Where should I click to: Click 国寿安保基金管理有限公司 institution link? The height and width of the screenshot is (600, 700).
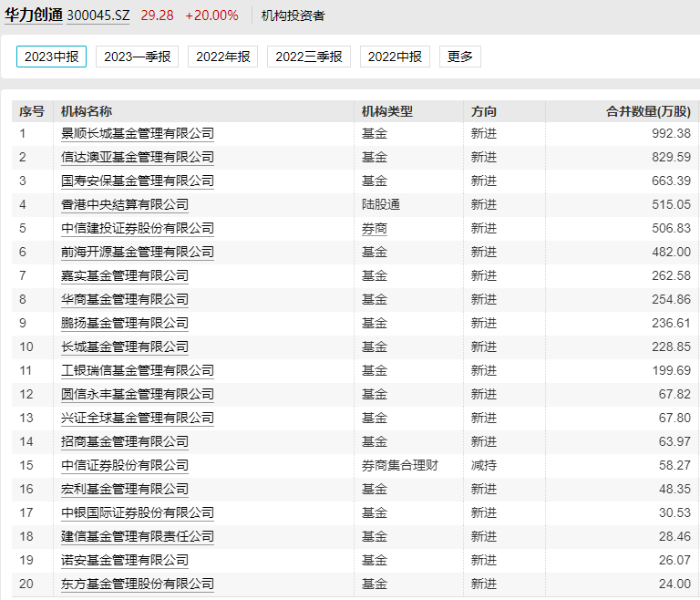137,181
